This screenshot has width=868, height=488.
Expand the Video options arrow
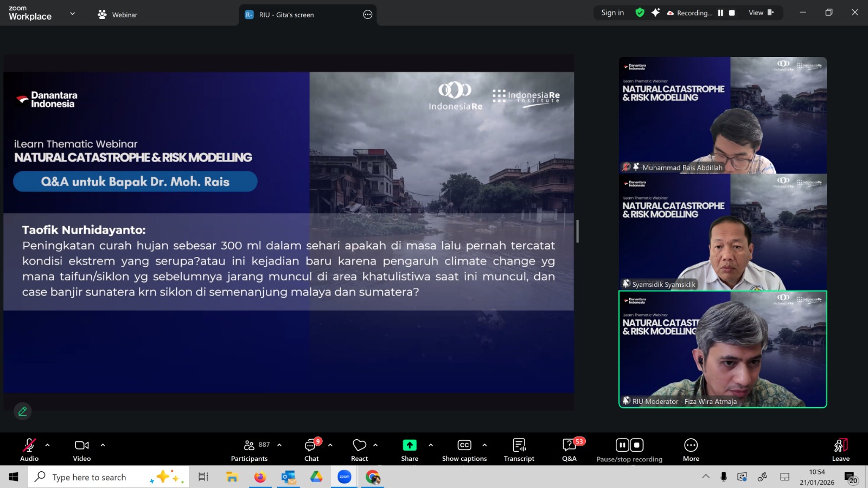[103, 445]
